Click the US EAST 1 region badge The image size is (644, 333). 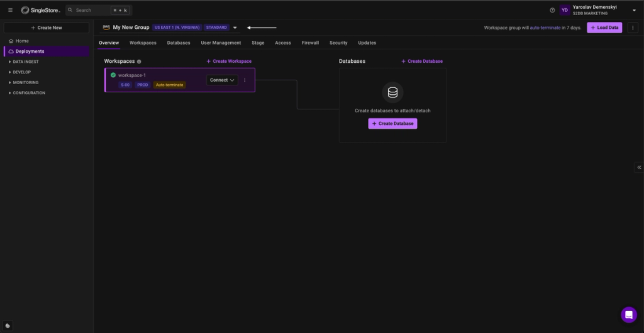pos(177,28)
